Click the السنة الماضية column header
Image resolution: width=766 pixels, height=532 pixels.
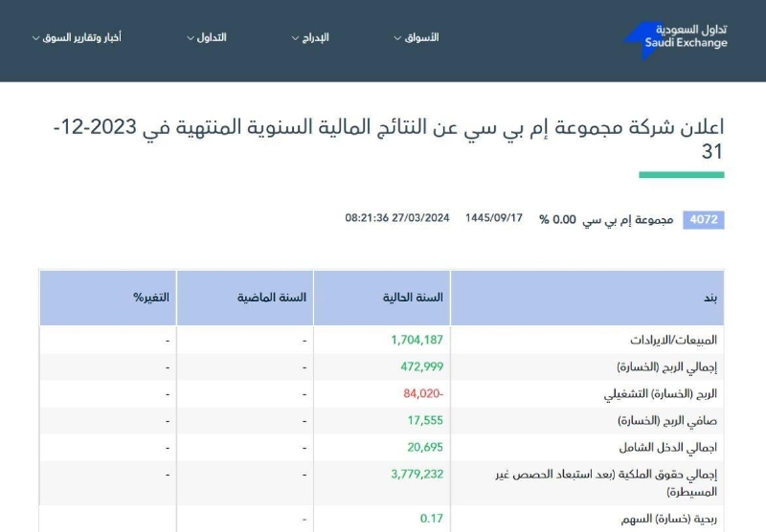click(245, 298)
